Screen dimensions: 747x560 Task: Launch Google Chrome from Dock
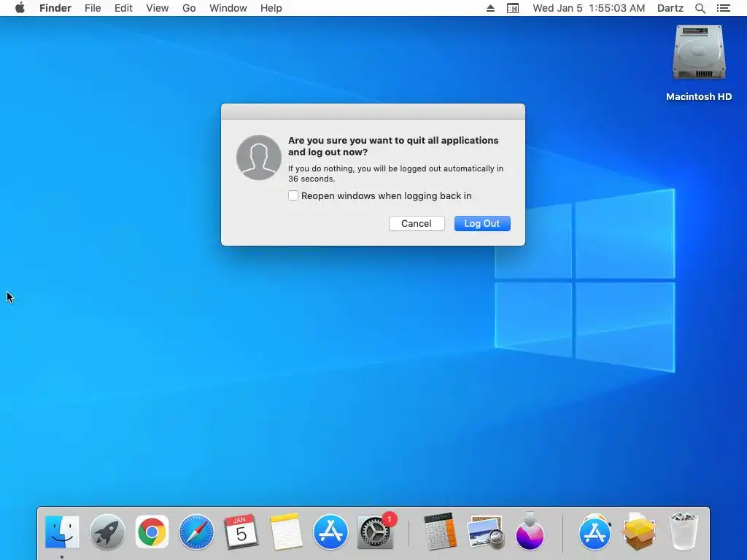(152, 532)
